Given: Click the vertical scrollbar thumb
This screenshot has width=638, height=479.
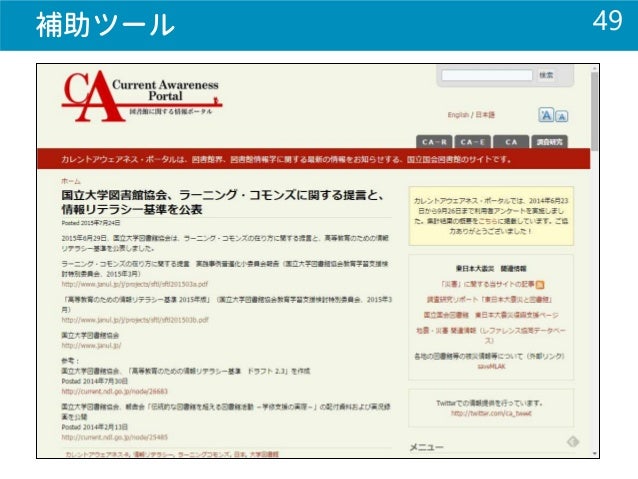Looking at the screenshot, I should [594, 111].
